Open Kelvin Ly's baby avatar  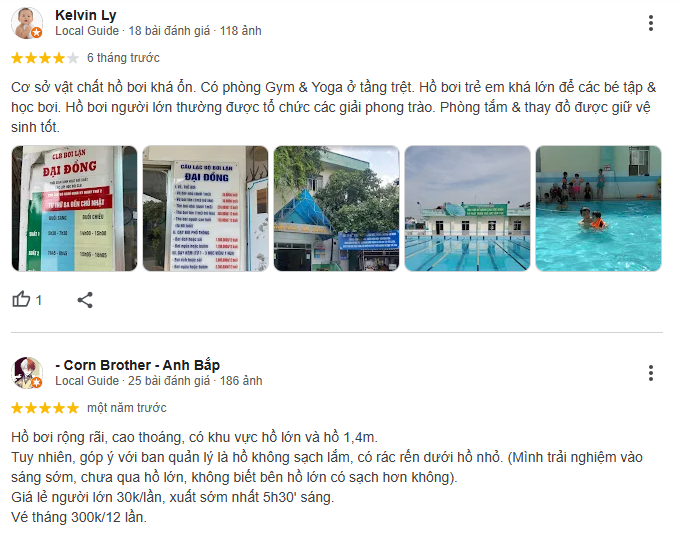[x=27, y=23]
